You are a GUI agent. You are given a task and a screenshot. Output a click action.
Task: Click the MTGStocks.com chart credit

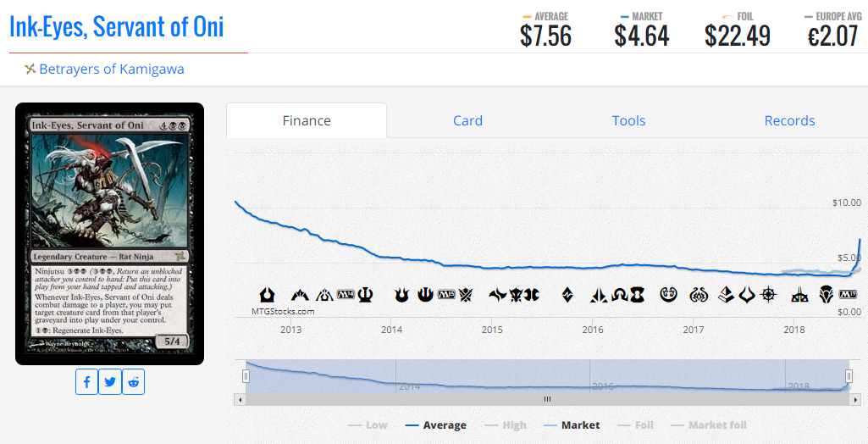[283, 311]
